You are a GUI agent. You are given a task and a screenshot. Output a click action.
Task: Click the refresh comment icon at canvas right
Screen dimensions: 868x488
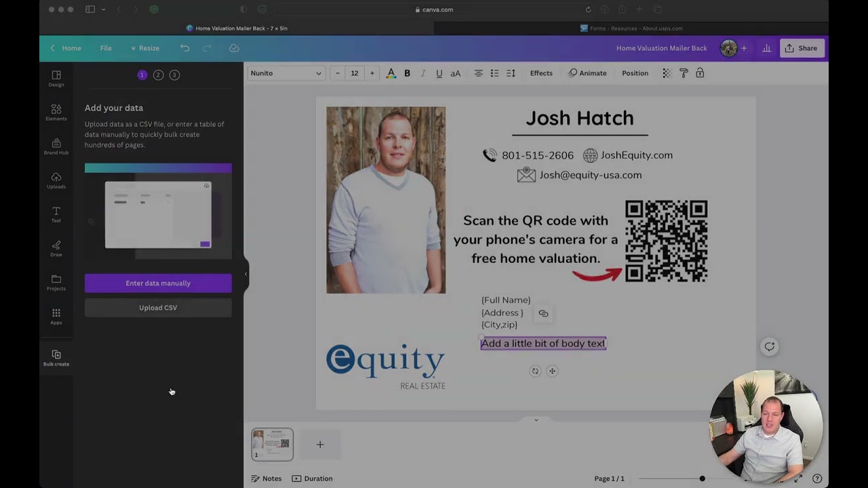click(770, 346)
